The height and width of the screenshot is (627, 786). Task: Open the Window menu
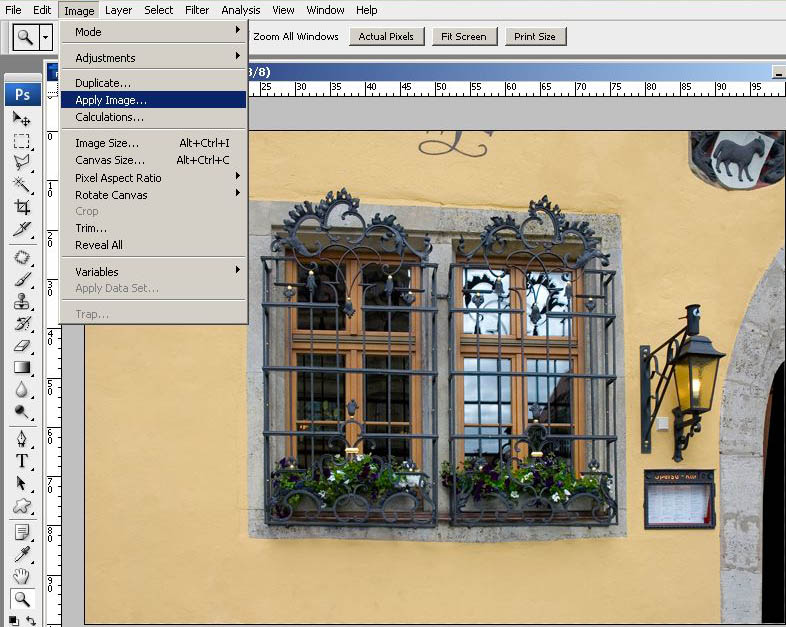[x=325, y=10]
